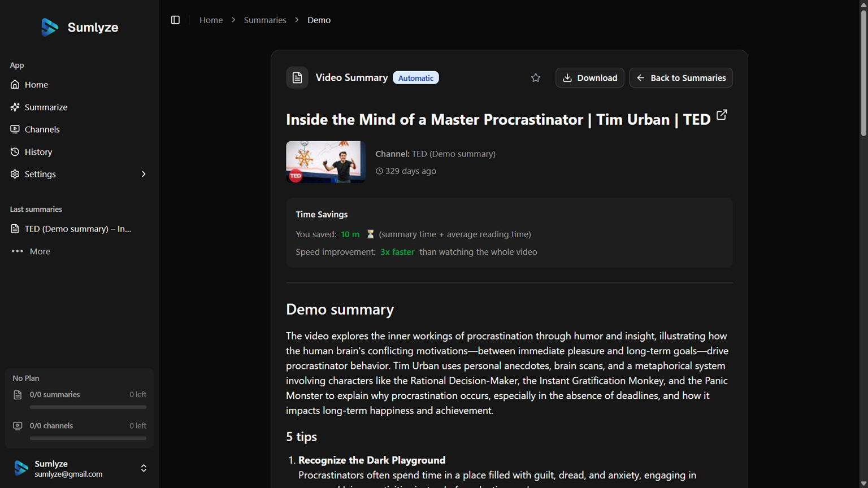Click the 3x faster value
Screen dimensions: 868x488
point(397,252)
